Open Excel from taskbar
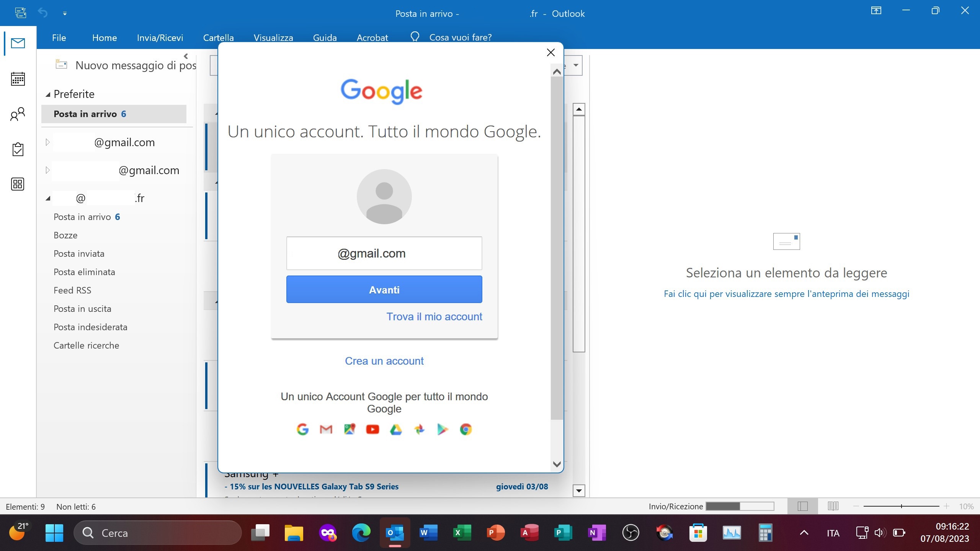The image size is (980, 551). (x=462, y=533)
